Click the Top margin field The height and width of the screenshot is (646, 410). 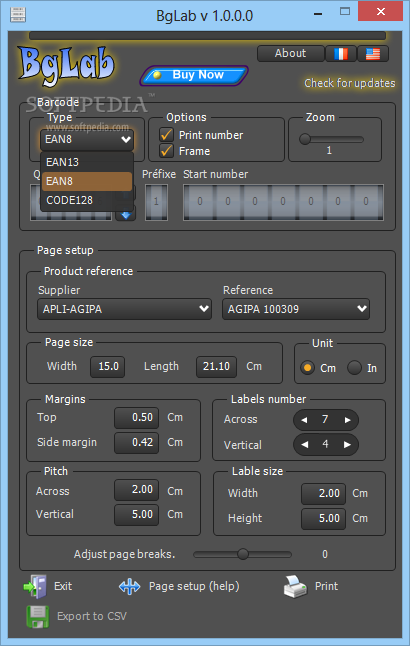point(136,418)
